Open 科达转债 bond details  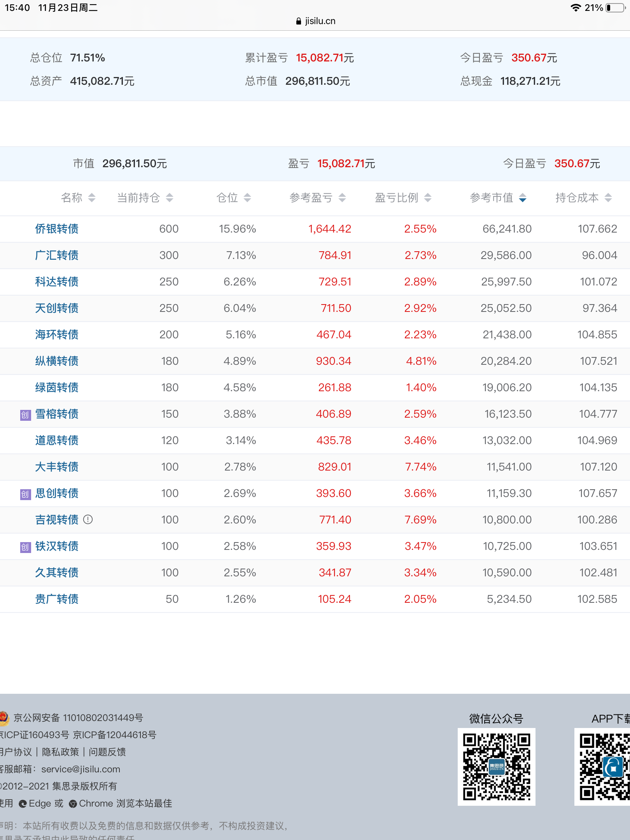[57, 282]
